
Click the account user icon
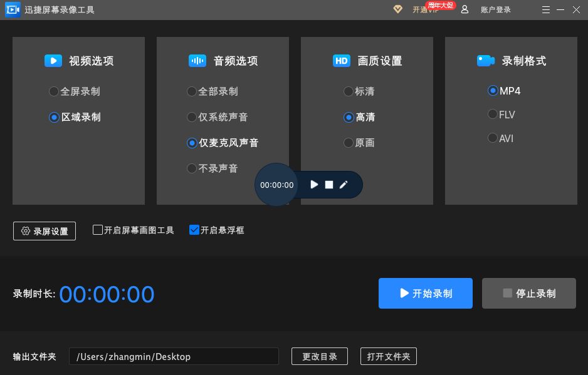[465, 9]
